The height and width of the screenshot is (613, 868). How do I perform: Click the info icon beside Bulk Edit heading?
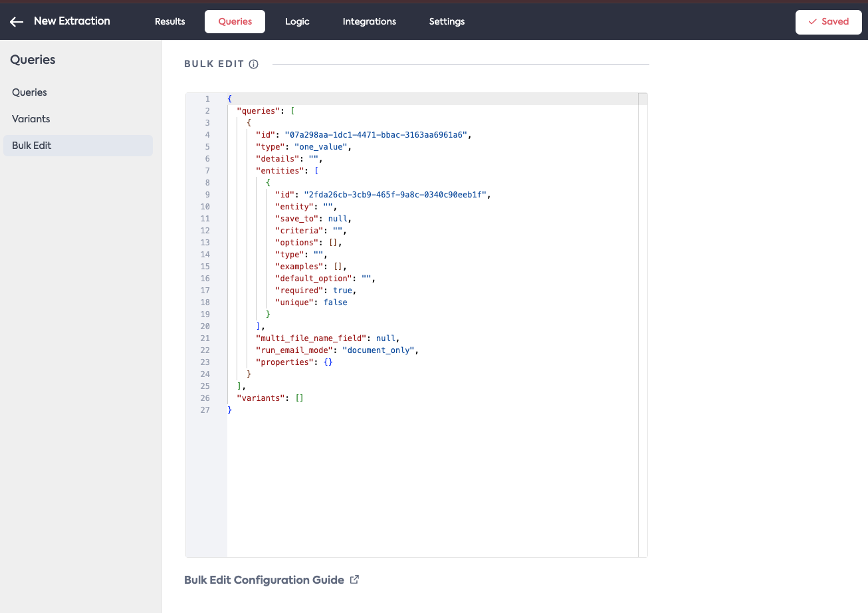[253, 64]
